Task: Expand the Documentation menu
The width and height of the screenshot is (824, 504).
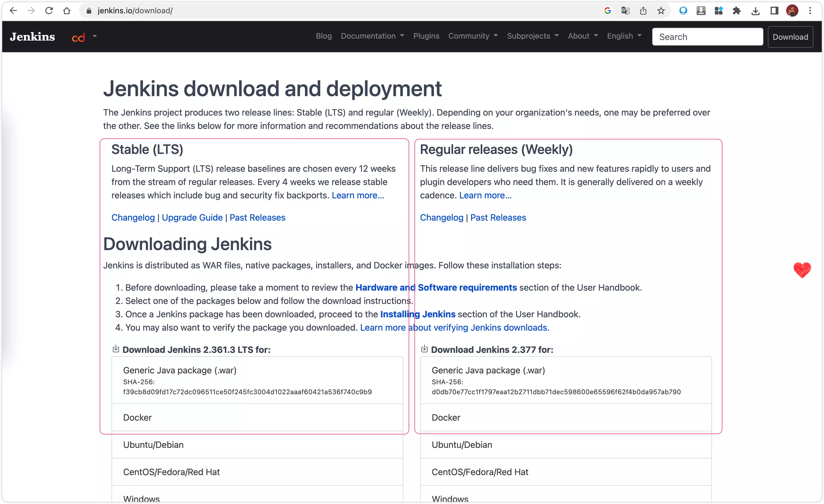Action: (x=372, y=36)
